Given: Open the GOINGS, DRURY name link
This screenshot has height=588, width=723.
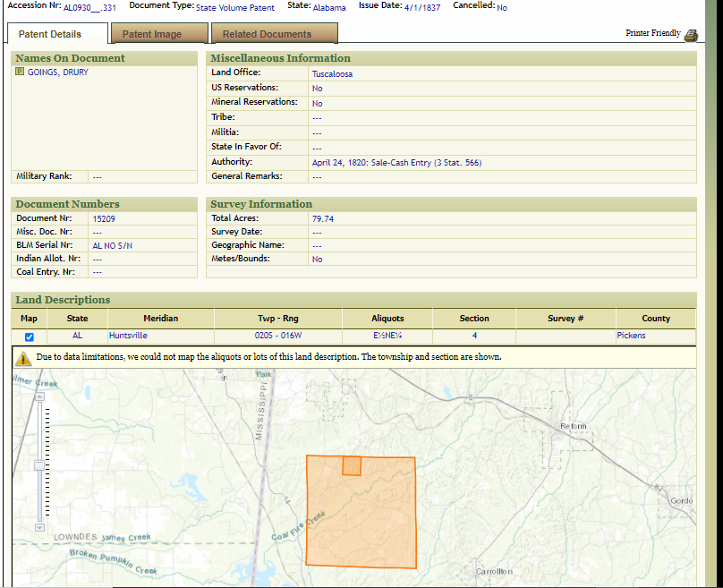Looking at the screenshot, I should click(x=58, y=72).
